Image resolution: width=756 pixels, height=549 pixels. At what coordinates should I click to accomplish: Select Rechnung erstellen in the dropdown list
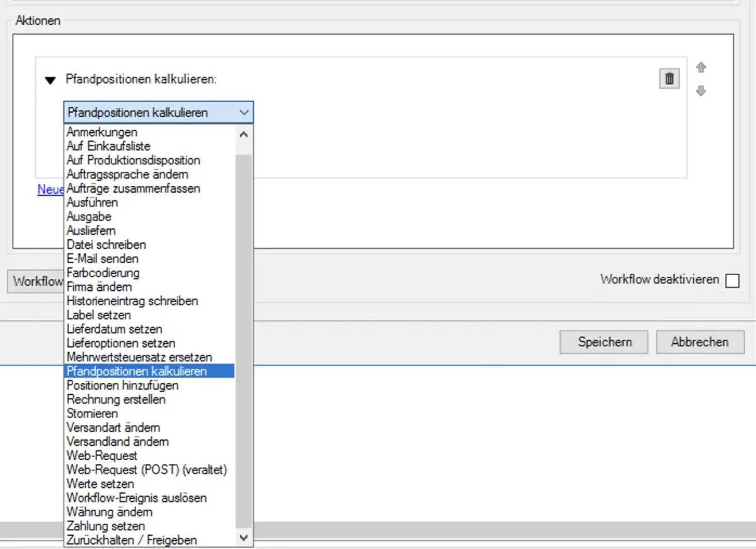[x=116, y=399]
